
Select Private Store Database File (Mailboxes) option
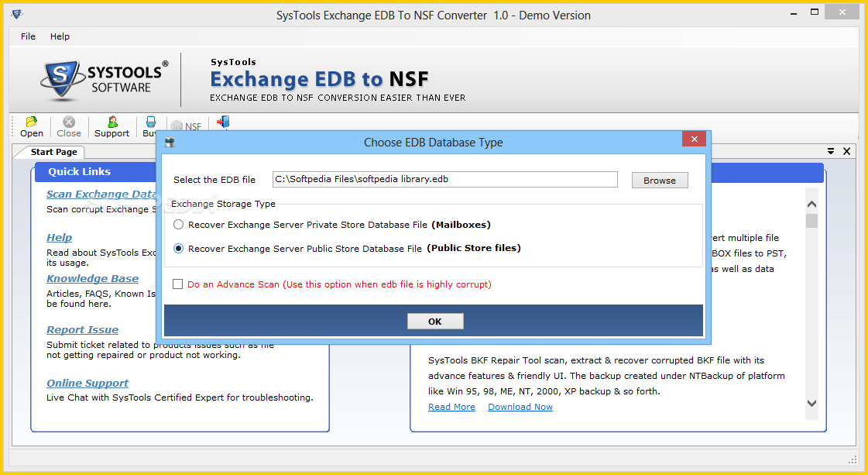click(178, 225)
